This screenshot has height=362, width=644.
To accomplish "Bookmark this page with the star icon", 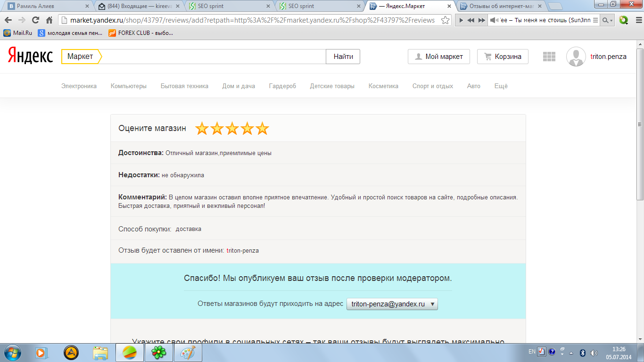I will tap(445, 20).
